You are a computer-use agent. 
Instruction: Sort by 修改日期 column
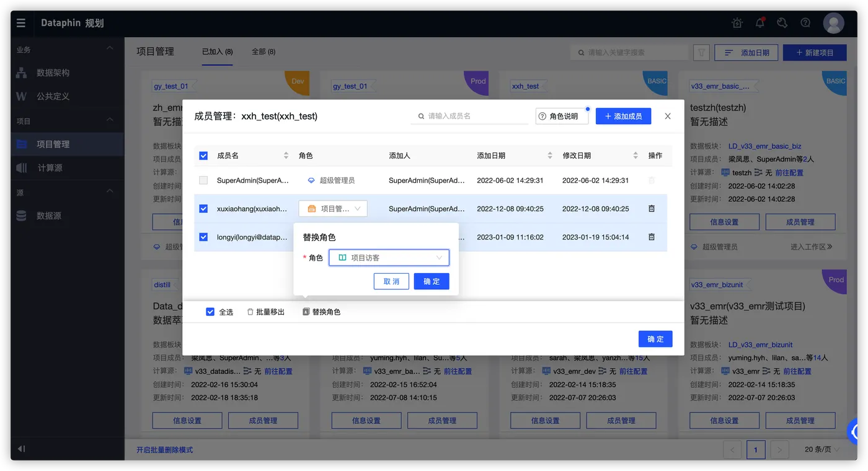[635, 156]
